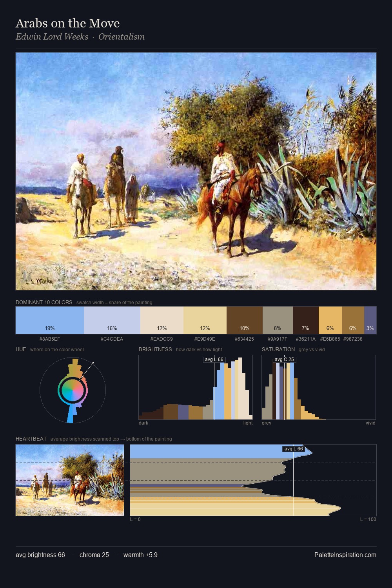
Task: Click the 'L = 100' axis label
Action: pyautogui.click(x=368, y=519)
